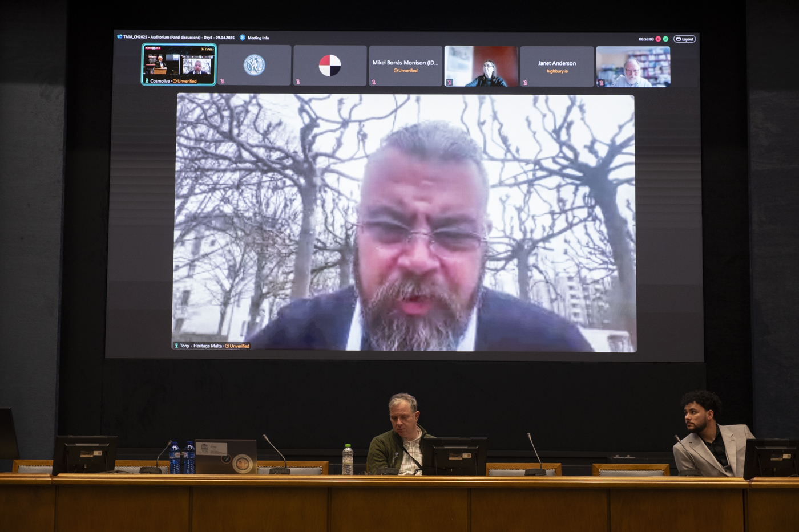The width and height of the screenshot is (799, 532).
Task: Select the Cosmolive participant thumbnail
Action: pyautogui.click(x=179, y=63)
